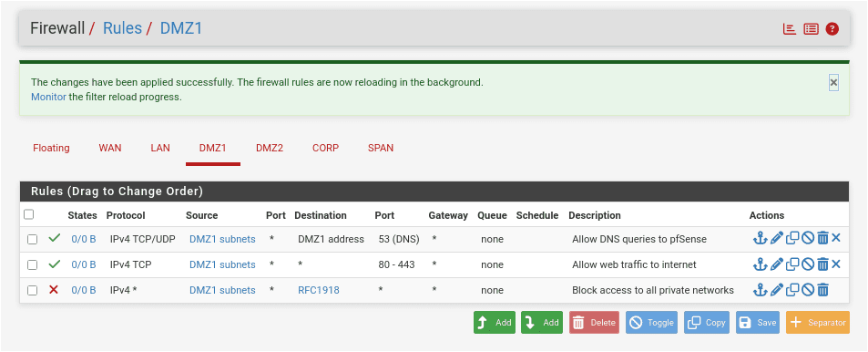Copy the block private networks rule
Image resolution: width=868 pixels, height=352 pixels.
point(792,290)
